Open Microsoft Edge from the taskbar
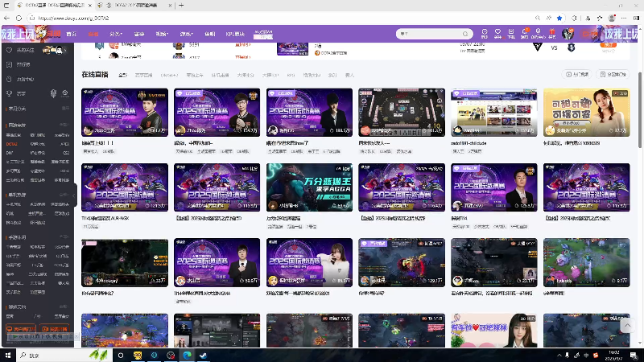The height and width of the screenshot is (362, 644). (187, 355)
